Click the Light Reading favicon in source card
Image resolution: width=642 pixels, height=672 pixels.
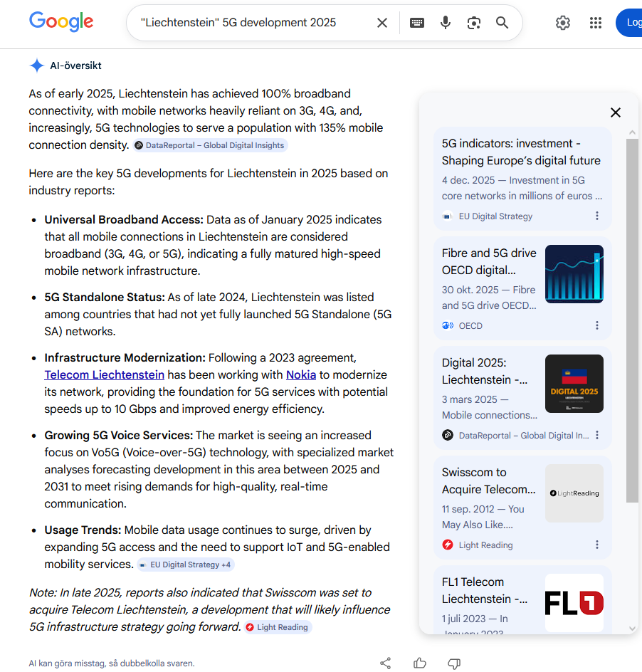click(x=448, y=545)
